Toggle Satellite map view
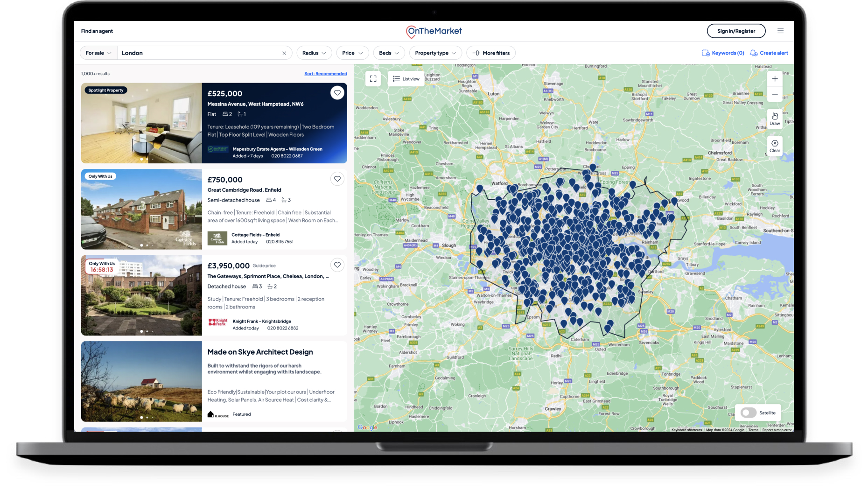This screenshot has width=868, height=504. (x=749, y=413)
